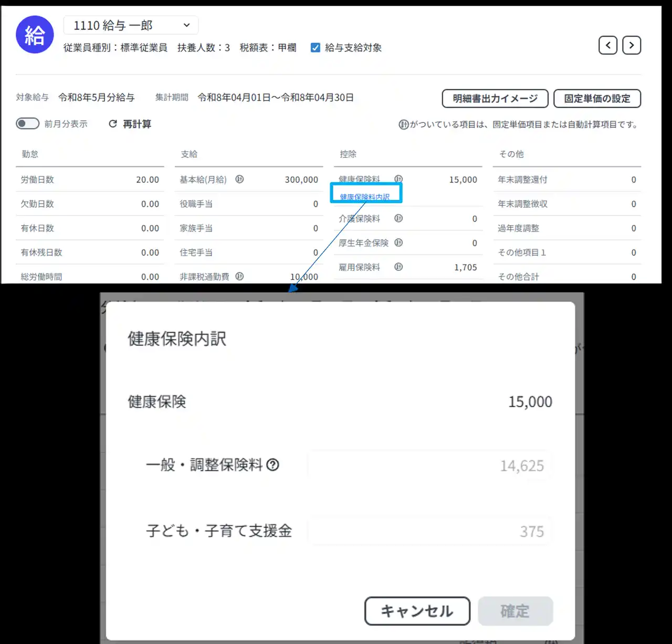
Task: Click the fixed-price icon beside 基本給(月給)
Action: click(239, 179)
